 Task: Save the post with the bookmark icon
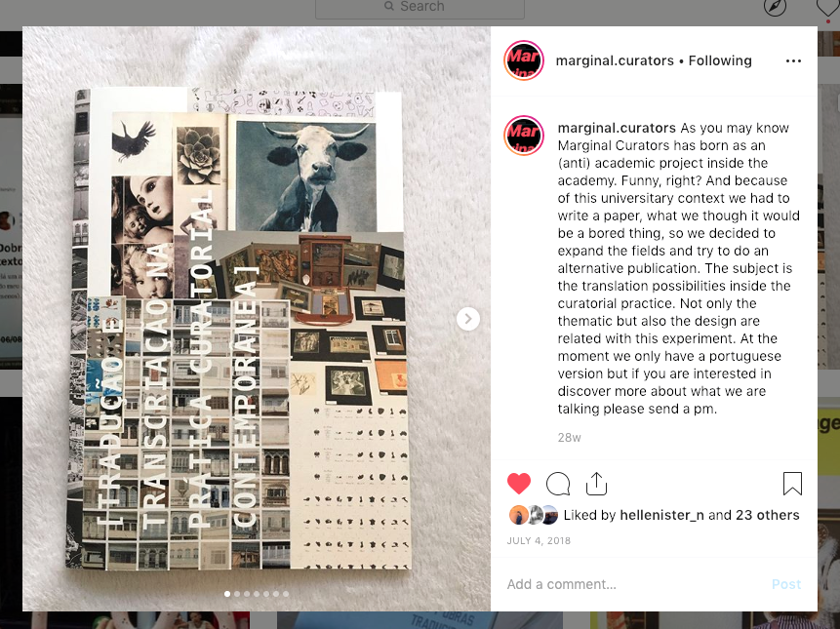792,484
